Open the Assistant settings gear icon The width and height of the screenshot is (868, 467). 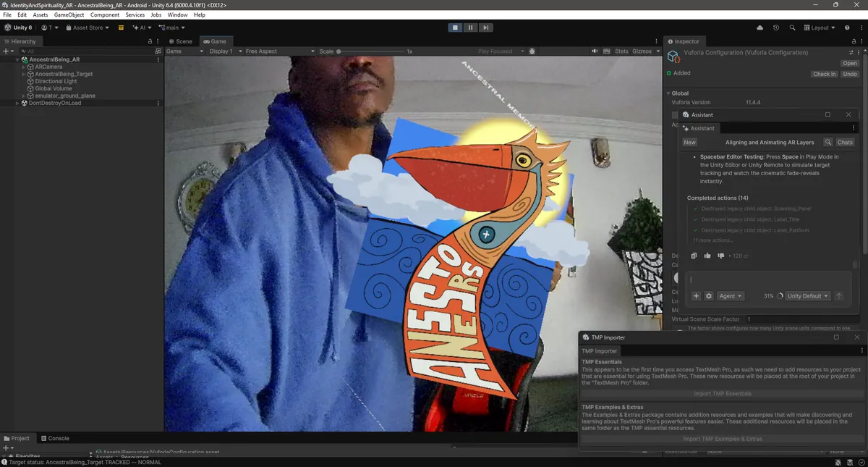709,296
